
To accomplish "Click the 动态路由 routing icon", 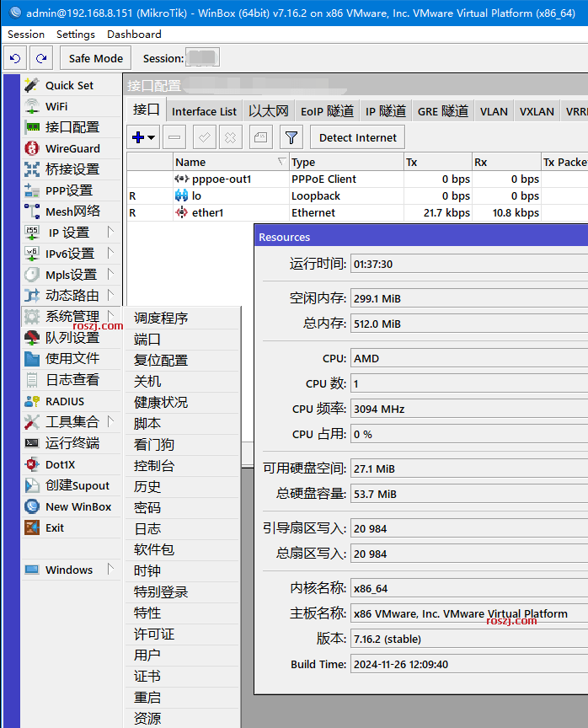I will [31, 295].
